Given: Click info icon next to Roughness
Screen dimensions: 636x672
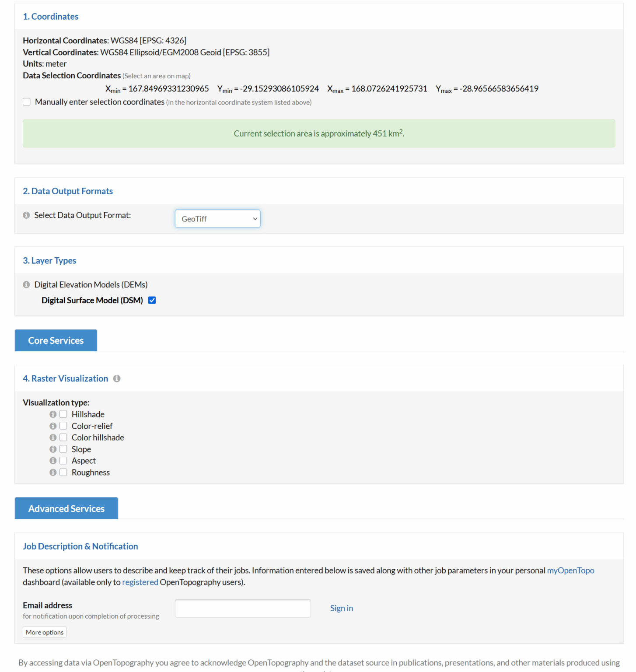Looking at the screenshot, I should (53, 472).
